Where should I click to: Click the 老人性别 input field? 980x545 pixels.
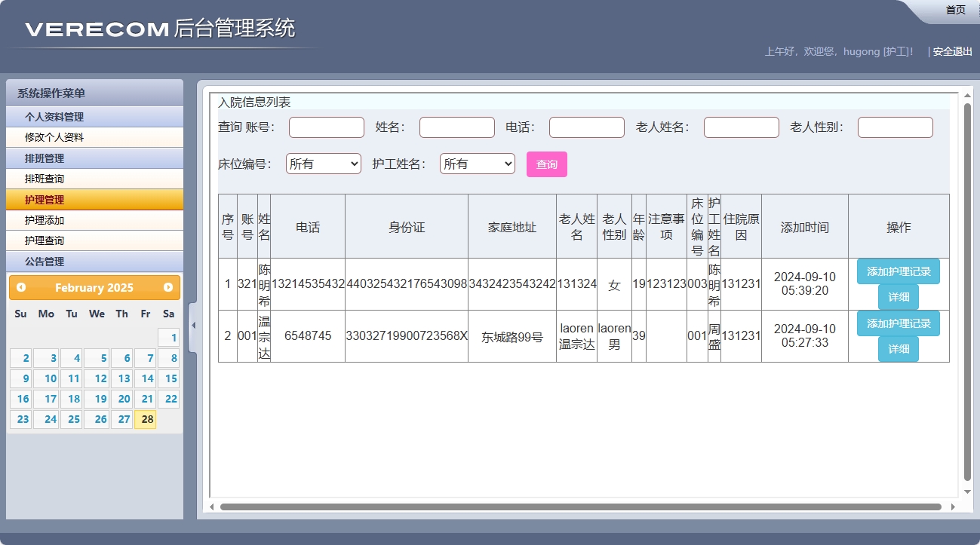click(895, 127)
